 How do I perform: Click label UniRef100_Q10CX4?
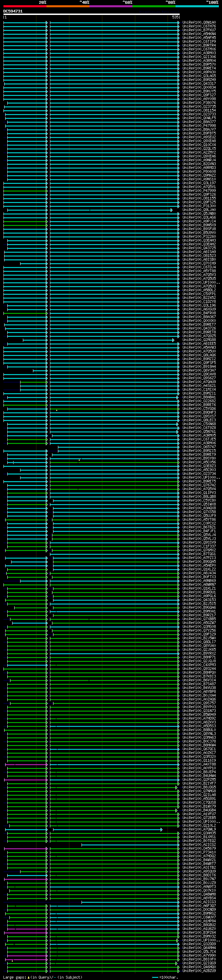click(x=199, y=145)
